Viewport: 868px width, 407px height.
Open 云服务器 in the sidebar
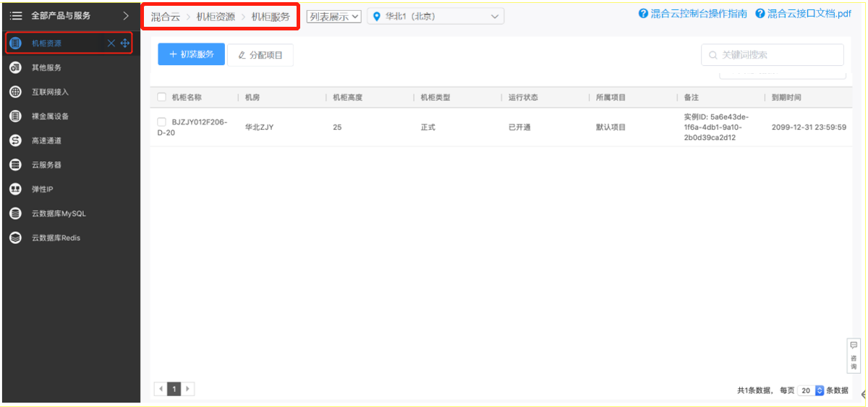tap(46, 164)
